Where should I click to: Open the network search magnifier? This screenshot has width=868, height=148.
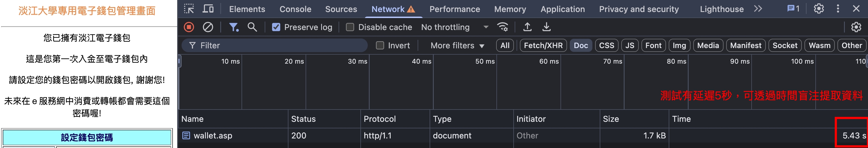point(252,27)
